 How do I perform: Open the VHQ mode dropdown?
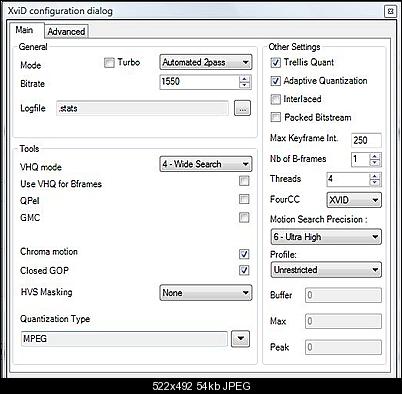206,164
